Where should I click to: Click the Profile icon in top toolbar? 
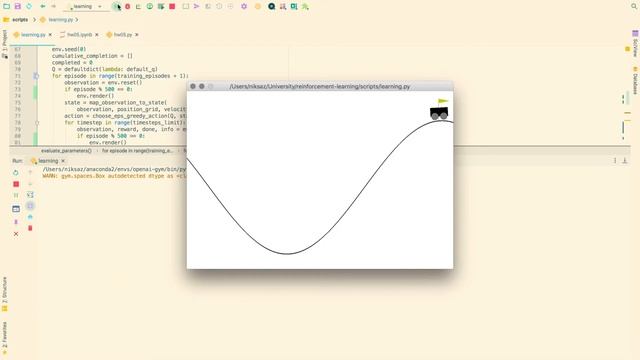coord(150,7)
